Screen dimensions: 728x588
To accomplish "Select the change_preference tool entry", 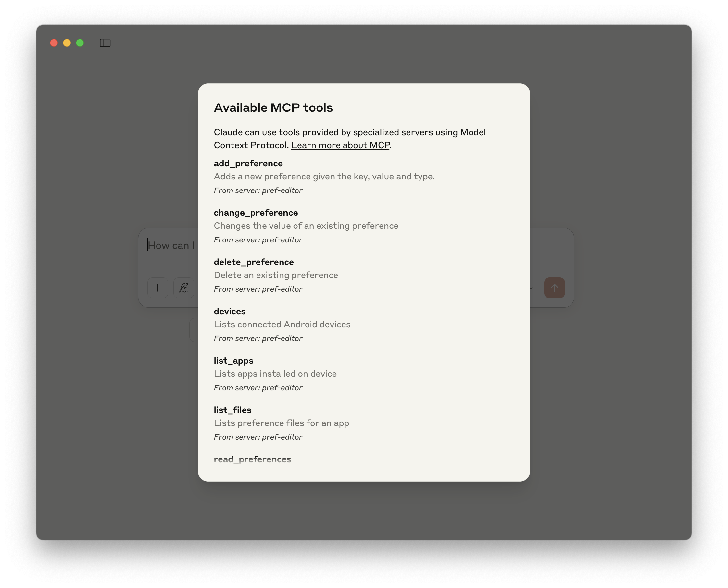I will click(256, 213).
